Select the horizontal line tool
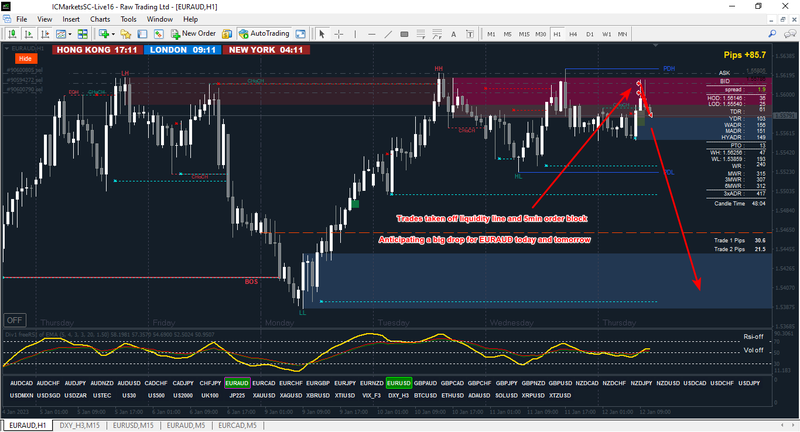Screen dimensions: 800x432 click(x=371, y=34)
